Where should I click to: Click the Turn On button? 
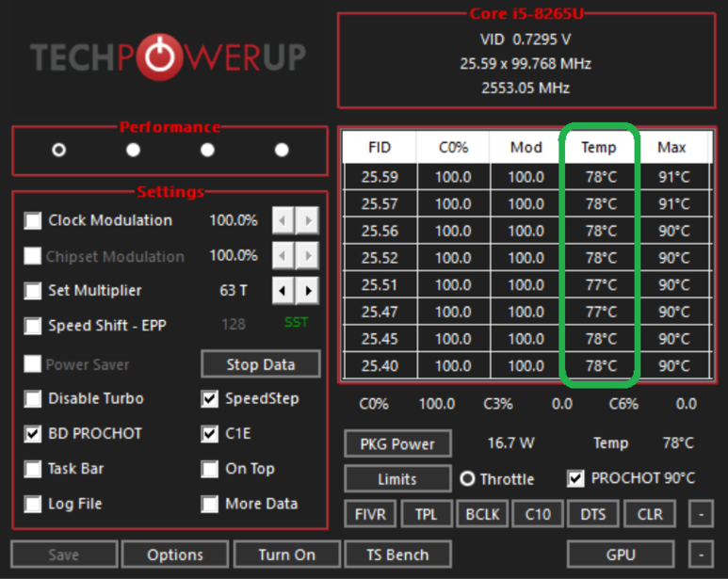(x=286, y=555)
